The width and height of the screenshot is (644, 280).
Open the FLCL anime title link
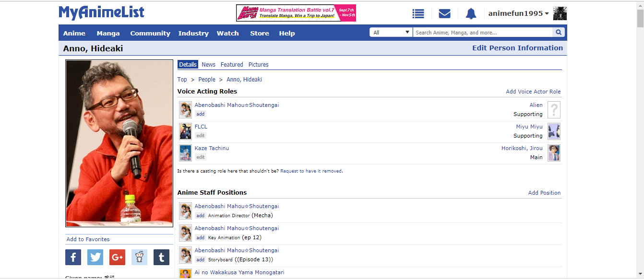201,127
